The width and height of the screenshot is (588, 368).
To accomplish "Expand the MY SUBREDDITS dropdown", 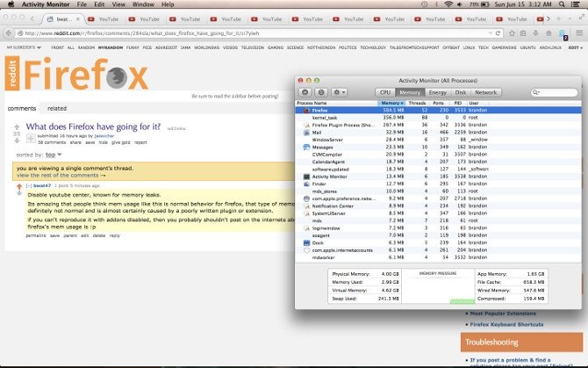I will 24,47.
